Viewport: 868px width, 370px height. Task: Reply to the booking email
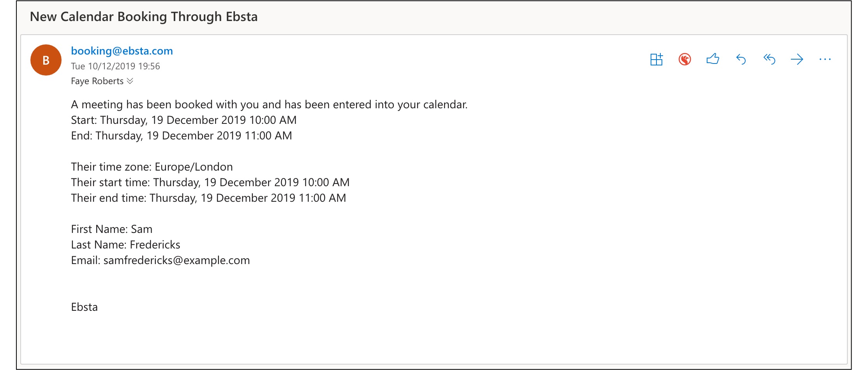tap(741, 60)
